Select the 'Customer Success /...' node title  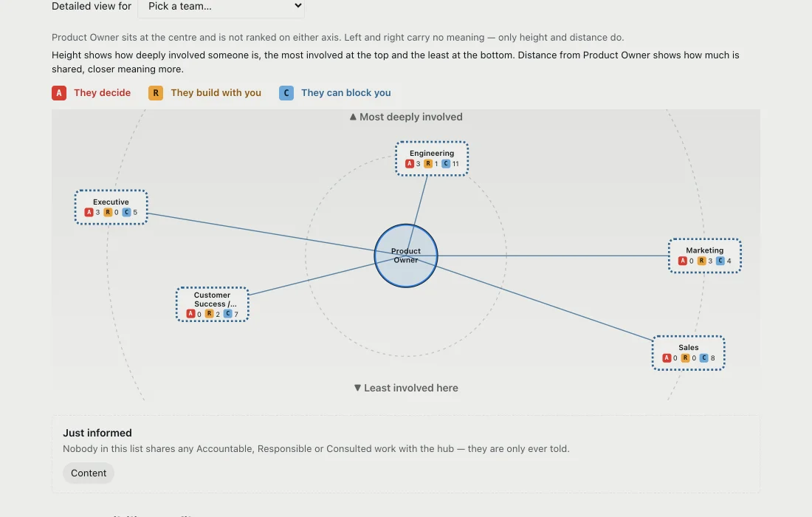coord(213,299)
